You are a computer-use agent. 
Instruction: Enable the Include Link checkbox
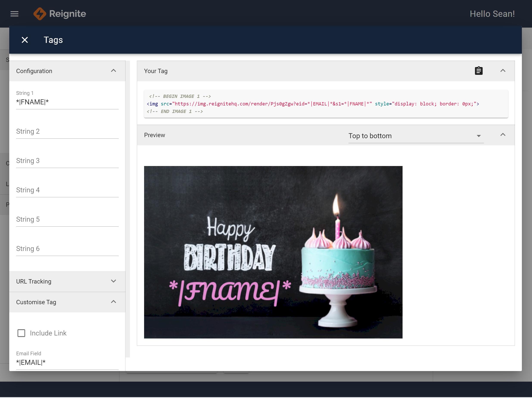click(x=21, y=333)
